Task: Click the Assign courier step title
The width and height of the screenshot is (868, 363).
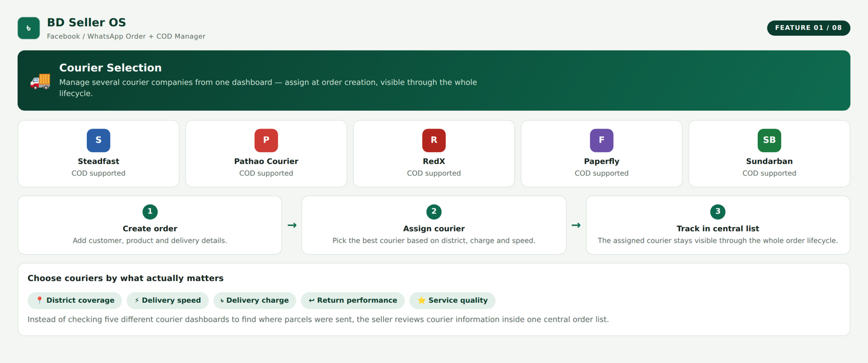Action: coord(434,229)
